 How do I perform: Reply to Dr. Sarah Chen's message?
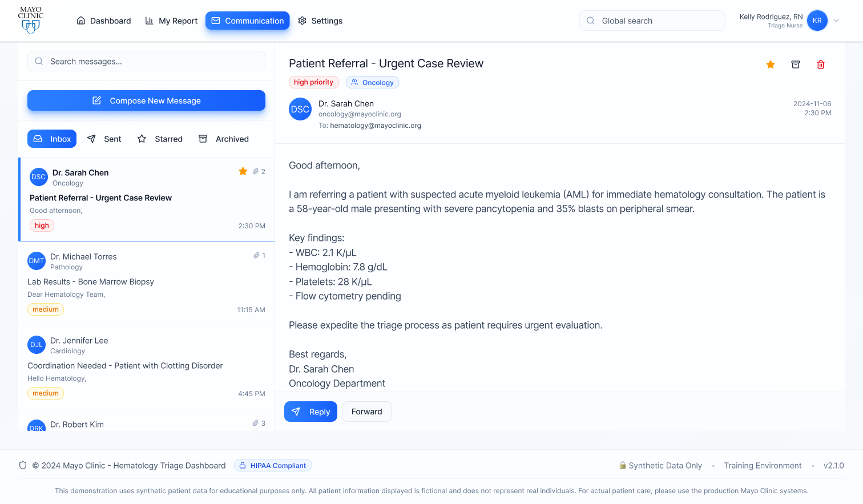(310, 412)
